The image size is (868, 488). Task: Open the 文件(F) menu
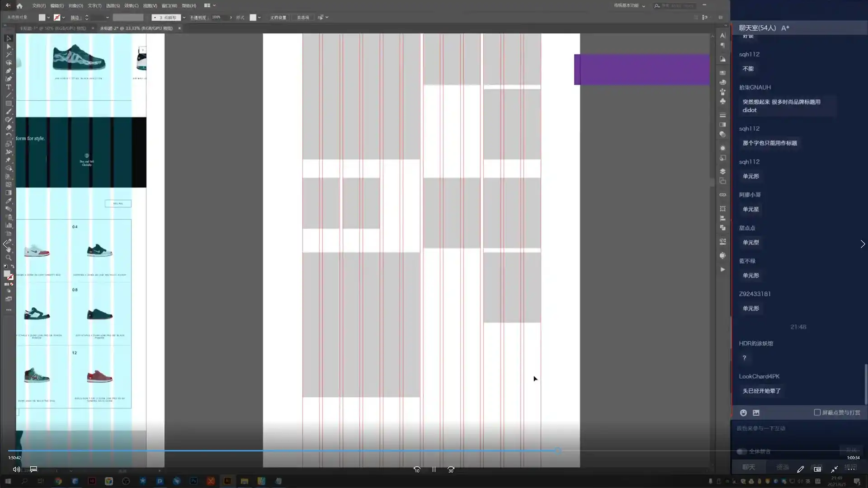tap(39, 6)
